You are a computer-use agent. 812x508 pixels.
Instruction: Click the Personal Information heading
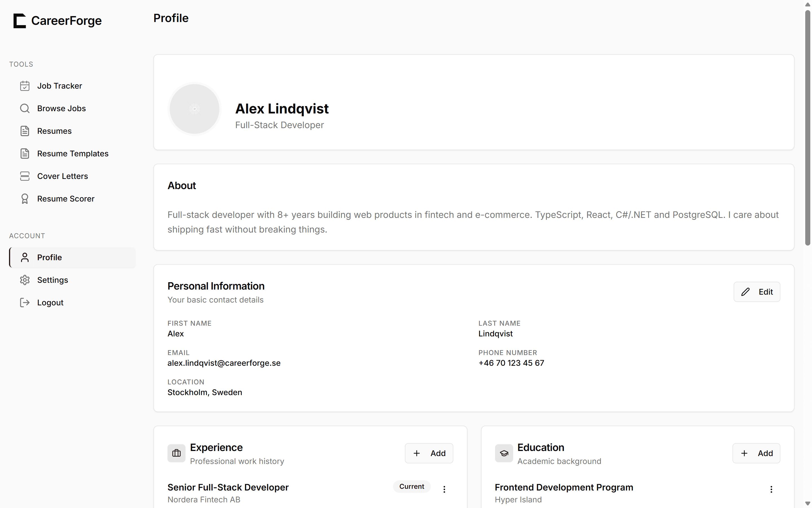point(216,286)
